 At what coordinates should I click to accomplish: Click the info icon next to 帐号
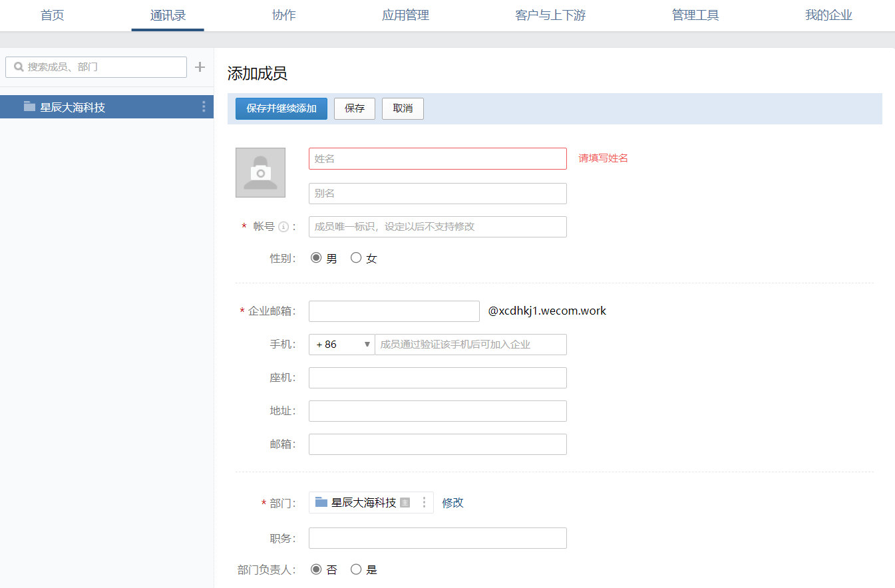[x=283, y=227]
